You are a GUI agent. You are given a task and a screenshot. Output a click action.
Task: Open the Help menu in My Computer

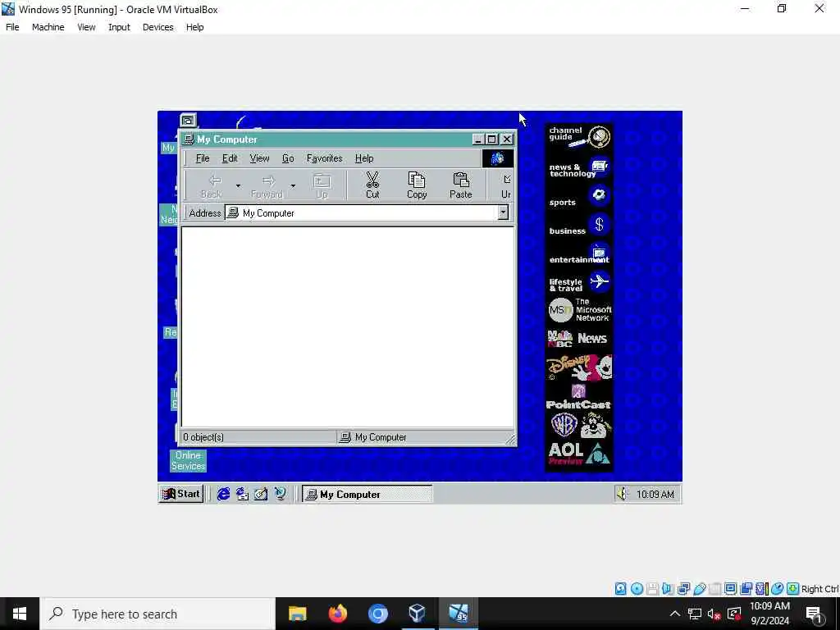click(363, 158)
